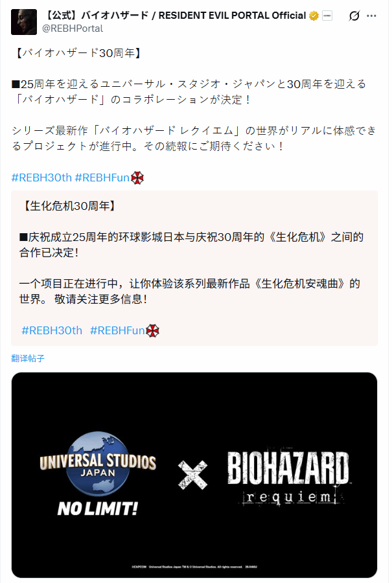Open the three-dot more options menu

point(371,16)
